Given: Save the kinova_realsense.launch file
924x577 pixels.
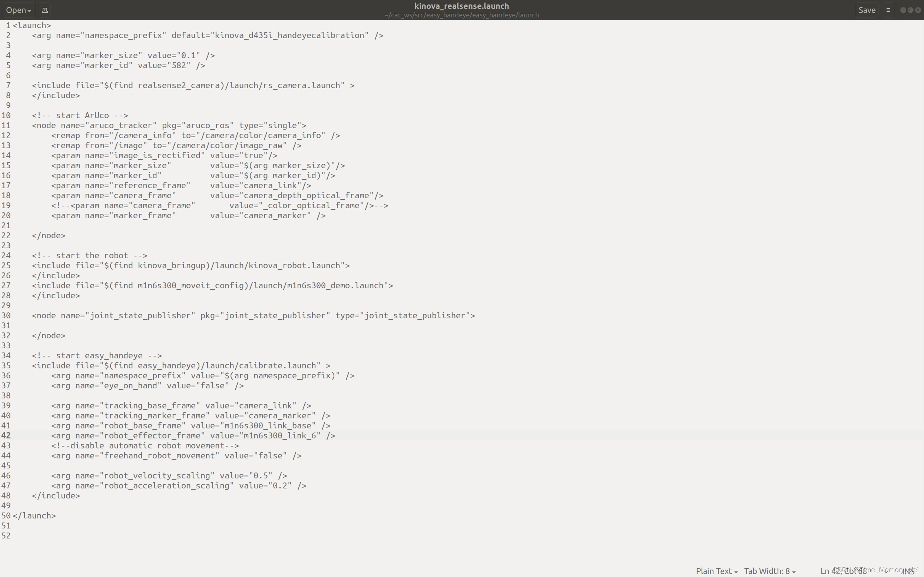Looking at the screenshot, I should tap(867, 10).
